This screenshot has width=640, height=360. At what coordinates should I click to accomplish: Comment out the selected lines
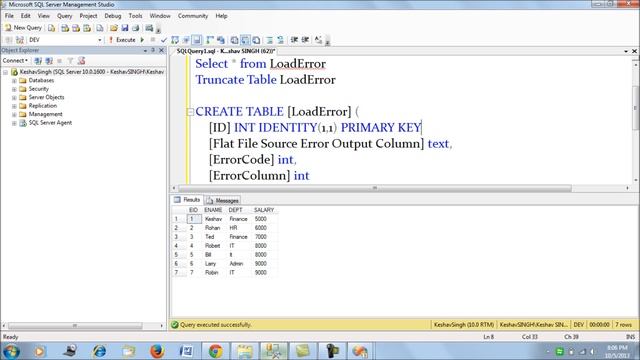[269, 40]
